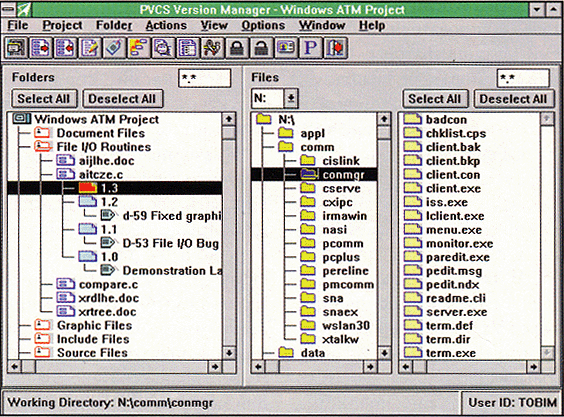Viewport: 564px width, 417px height.
Task: Click the magnifying glass document toolbar icon
Action: [x=163, y=48]
